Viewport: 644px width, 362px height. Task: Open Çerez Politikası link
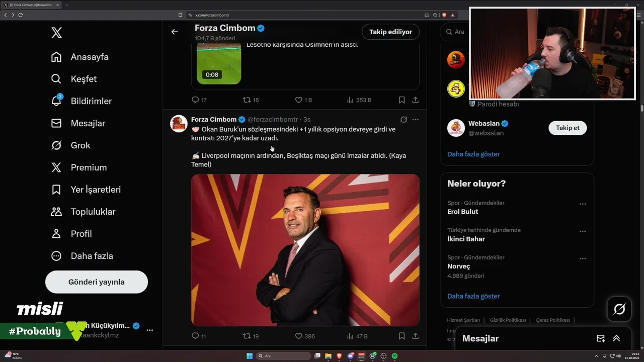[x=553, y=320]
